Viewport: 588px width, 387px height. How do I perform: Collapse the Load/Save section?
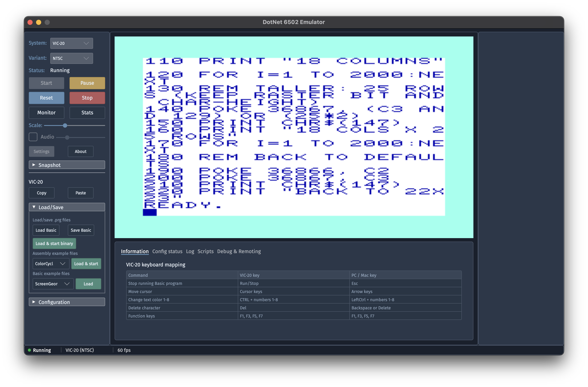67,207
